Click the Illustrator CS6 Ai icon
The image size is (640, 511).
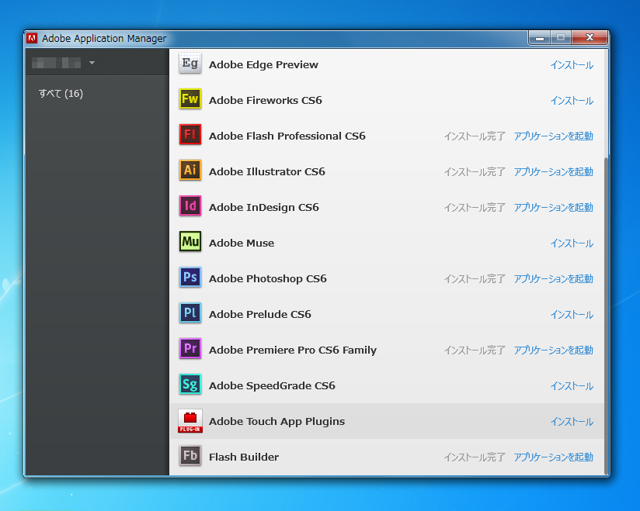tap(190, 170)
